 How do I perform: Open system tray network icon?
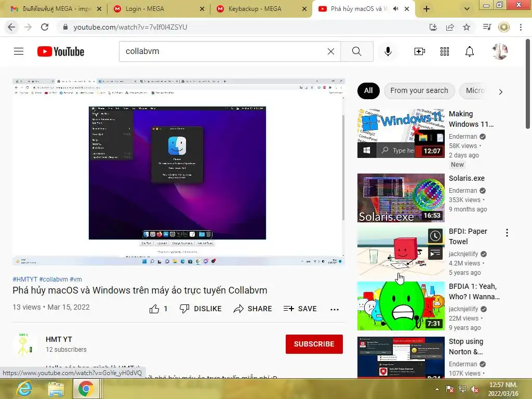tap(462, 390)
